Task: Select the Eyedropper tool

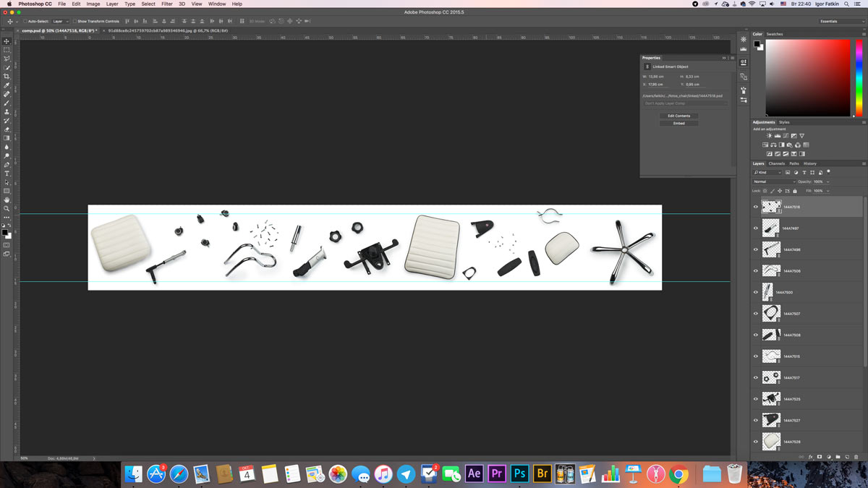Action: (x=7, y=85)
